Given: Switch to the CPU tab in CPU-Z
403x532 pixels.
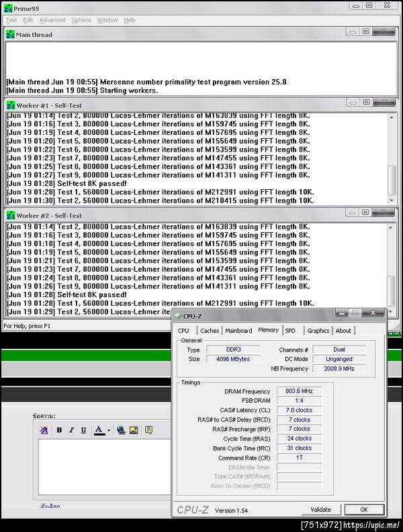Looking at the screenshot, I should (x=183, y=331).
